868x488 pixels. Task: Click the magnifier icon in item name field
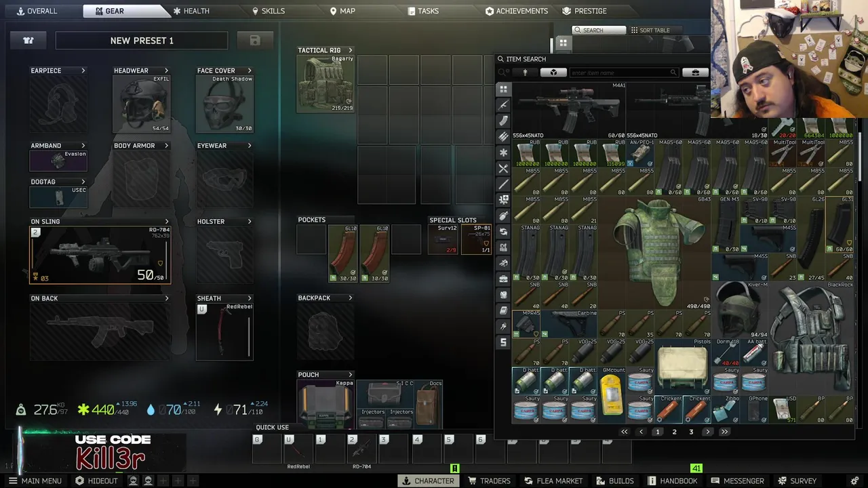pyautogui.click(x=673, y=73)
